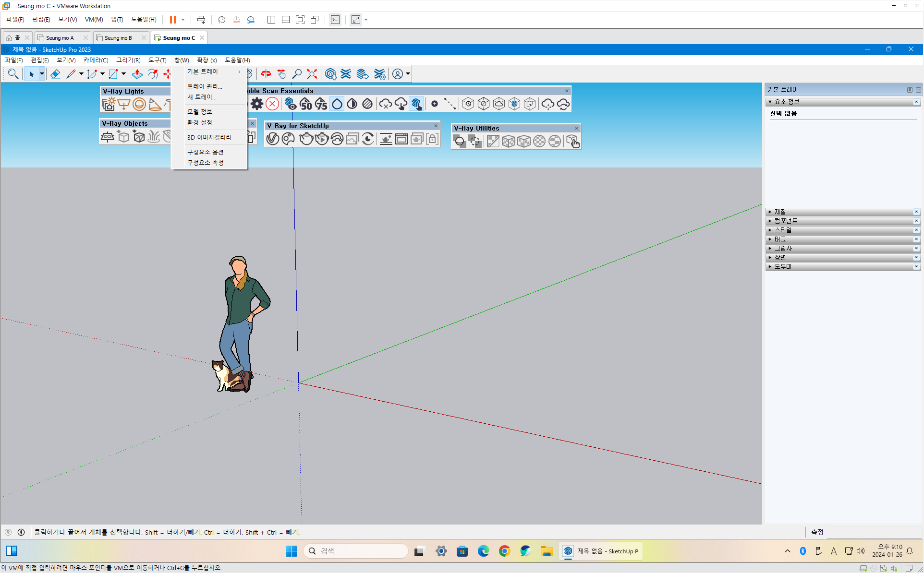Click Scan Essentials settings gear icon
The image size is (924, 573).
click(257, 104)
